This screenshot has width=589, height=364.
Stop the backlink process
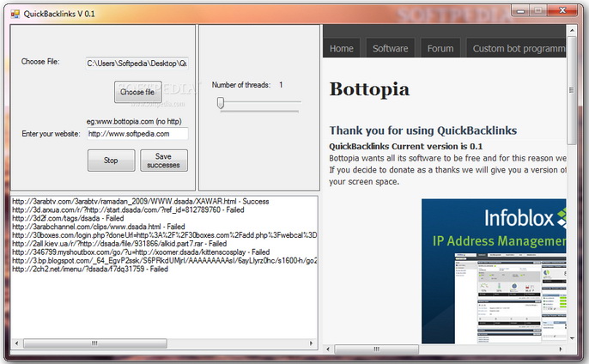coord(112,161)
